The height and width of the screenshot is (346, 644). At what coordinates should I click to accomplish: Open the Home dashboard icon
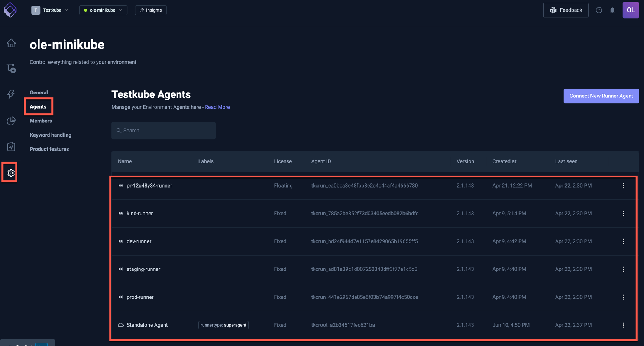[x=11, y=43]
